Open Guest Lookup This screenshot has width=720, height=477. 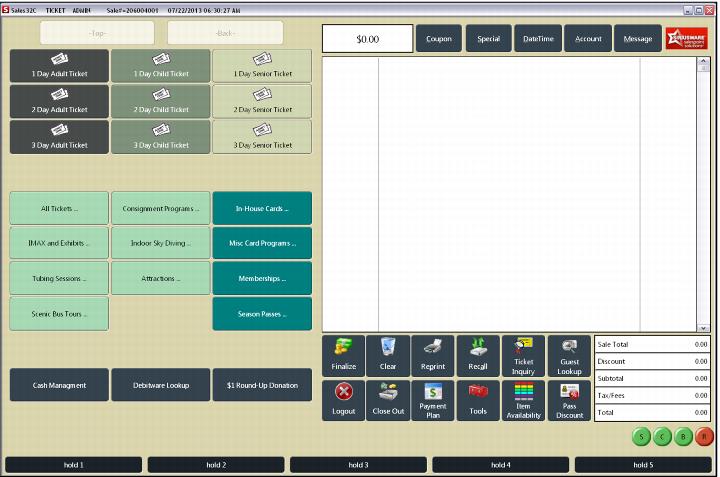tap(569, 356)
